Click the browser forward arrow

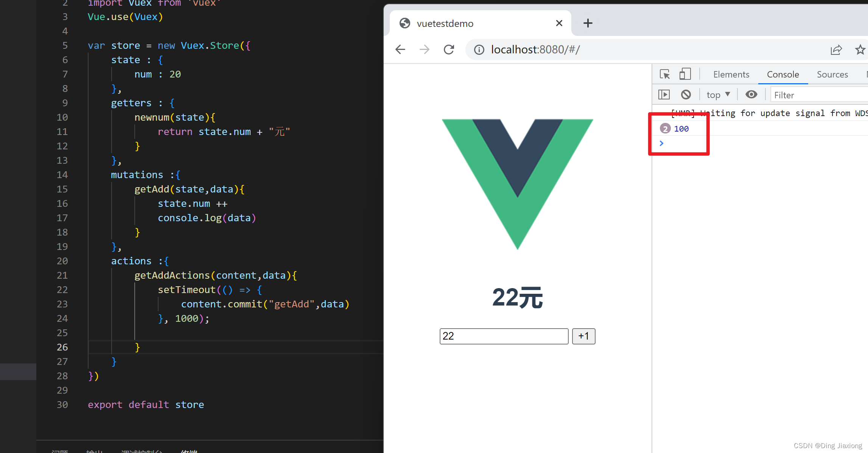tap(425, 50)
